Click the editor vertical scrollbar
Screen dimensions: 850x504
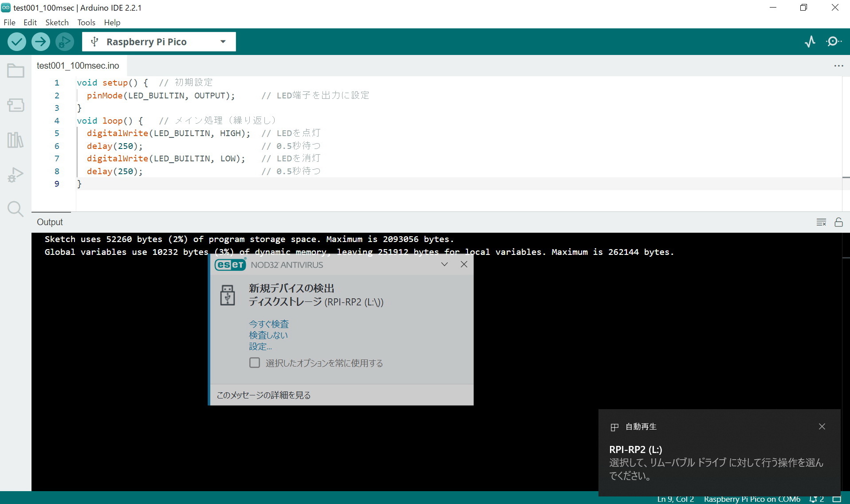(x=846, y=144)
